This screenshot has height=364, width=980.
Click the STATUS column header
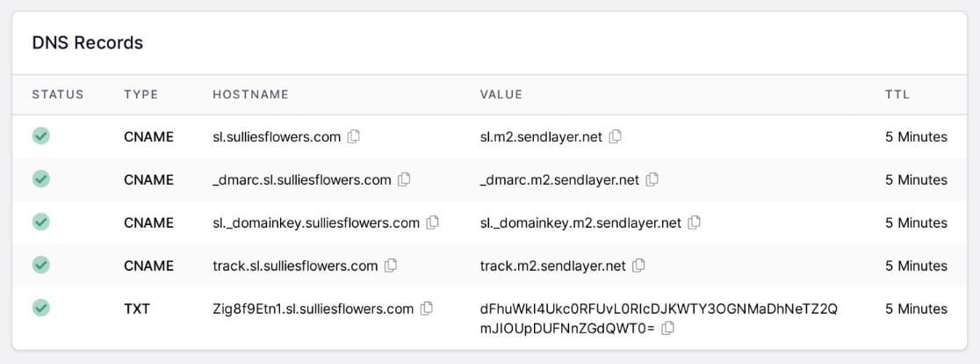57,94
